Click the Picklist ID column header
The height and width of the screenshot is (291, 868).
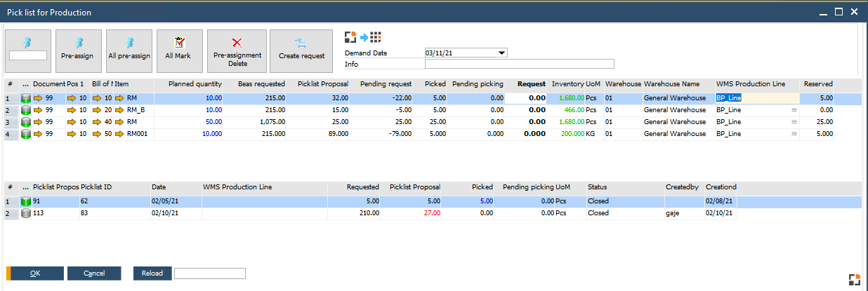coord(96,187)
